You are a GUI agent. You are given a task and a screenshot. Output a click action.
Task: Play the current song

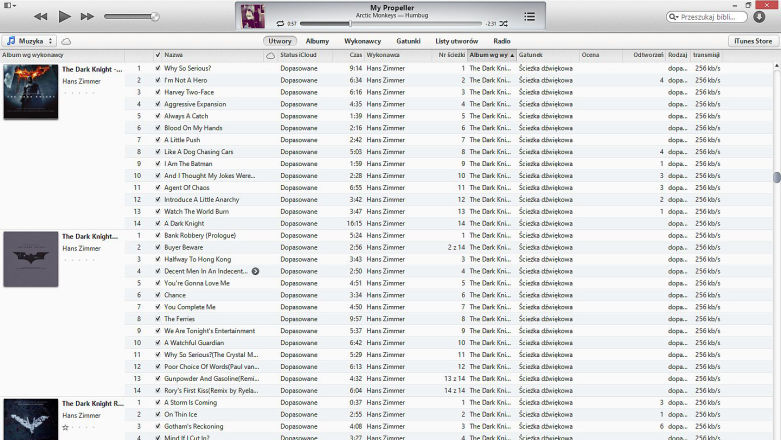[64, 16]
